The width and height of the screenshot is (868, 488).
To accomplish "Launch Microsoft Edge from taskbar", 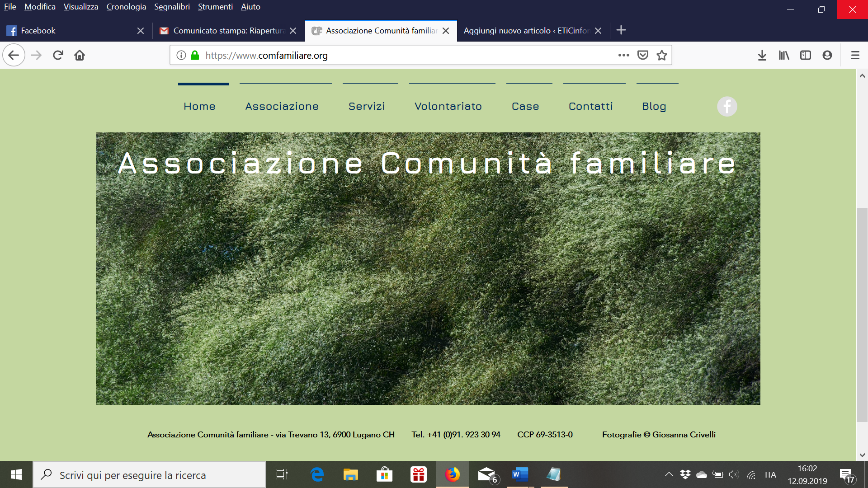I will tap(317, 474).
